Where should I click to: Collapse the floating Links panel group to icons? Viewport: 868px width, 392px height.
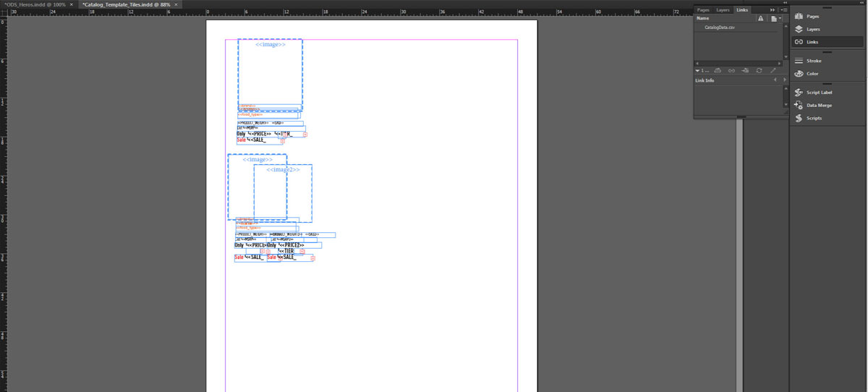pos(784,3)
